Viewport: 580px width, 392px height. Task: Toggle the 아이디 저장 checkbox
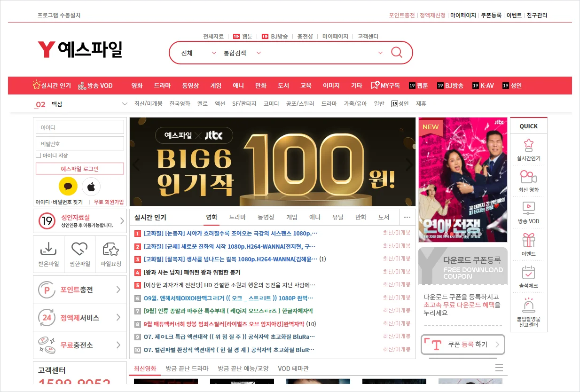[39, 155]
